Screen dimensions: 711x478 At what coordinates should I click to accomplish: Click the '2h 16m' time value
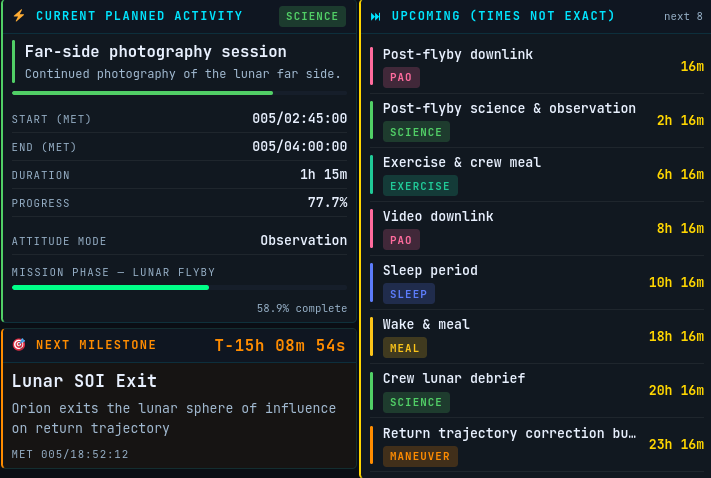click(x=680, y=121)
